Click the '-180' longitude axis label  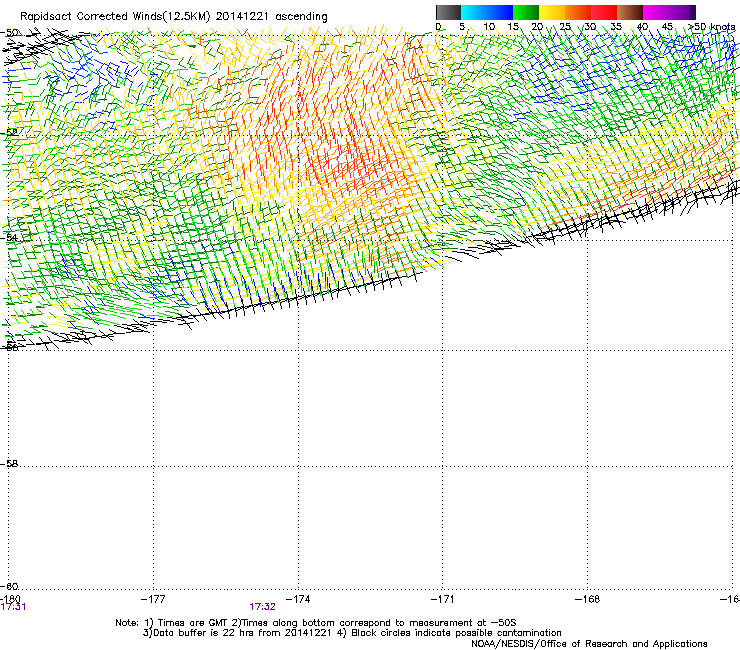pyautogui.click(x=10, y=599)
